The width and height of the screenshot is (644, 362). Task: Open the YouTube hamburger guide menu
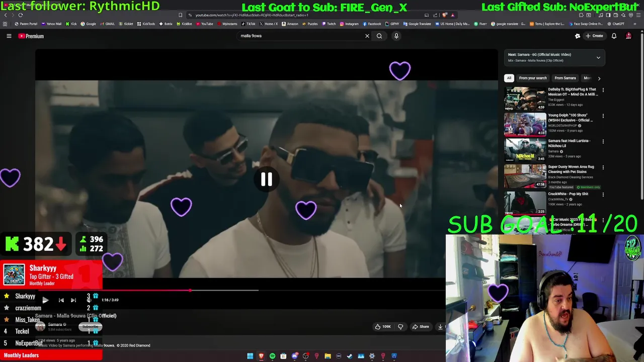(x=9, y=36)
